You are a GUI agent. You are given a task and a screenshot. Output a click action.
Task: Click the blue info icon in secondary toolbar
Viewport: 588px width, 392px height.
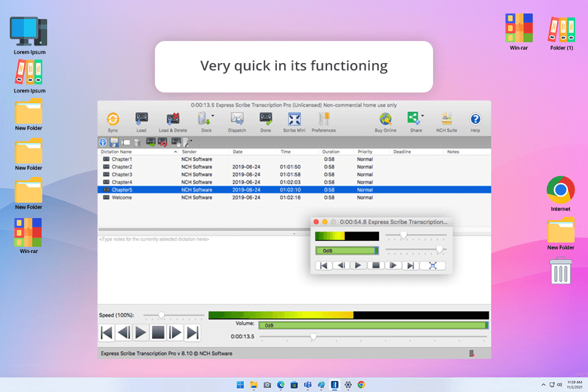point(103,142)
